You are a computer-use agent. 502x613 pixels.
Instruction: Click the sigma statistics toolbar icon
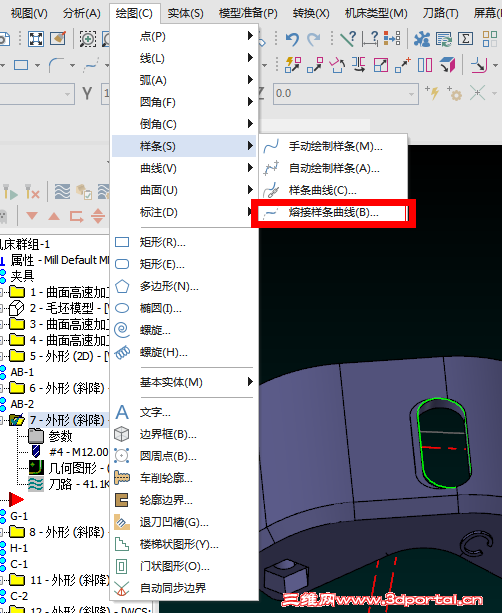point(465,39)
